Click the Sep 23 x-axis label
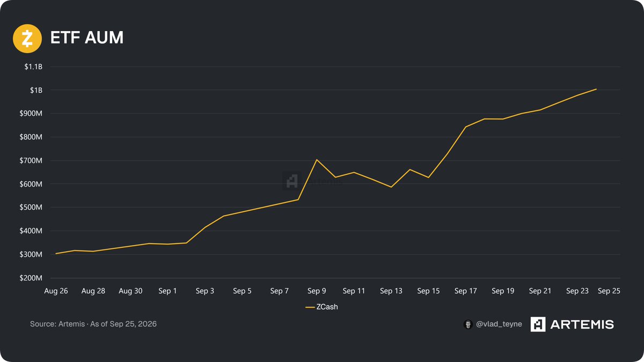The image size is (644, 362). (577, 291)
